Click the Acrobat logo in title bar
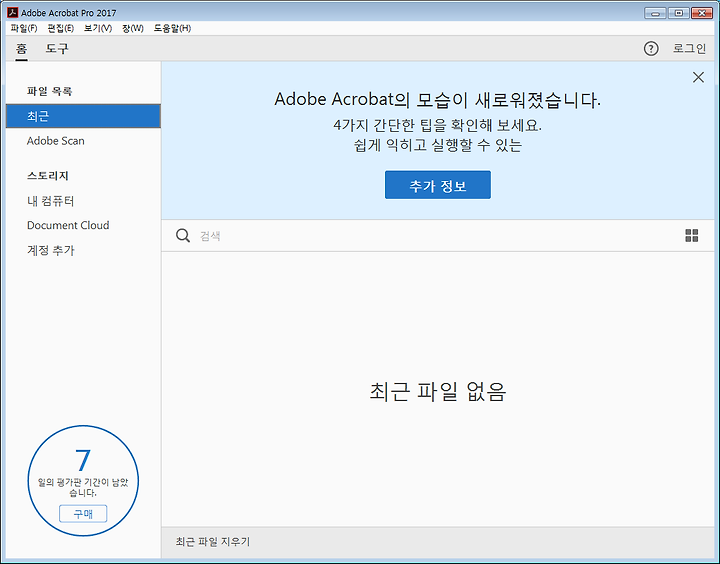The width and height of the screenshot is (720, 564). [x=12, y=12]
